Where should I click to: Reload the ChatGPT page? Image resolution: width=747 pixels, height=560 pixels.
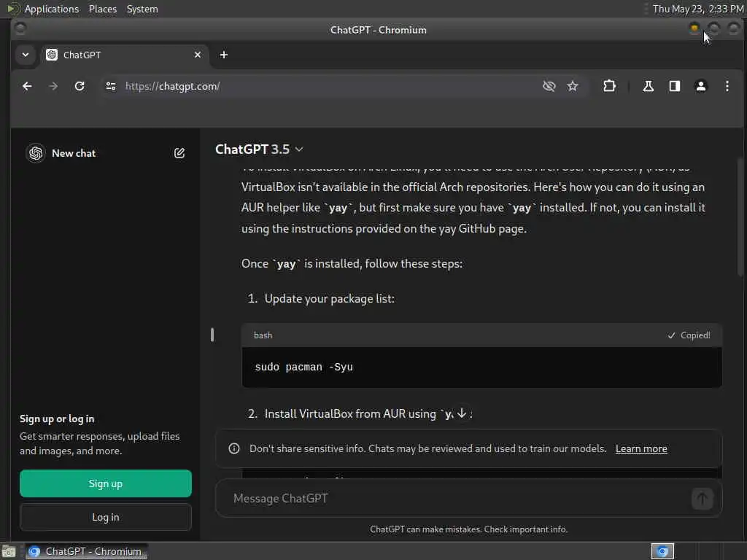pos(80,86)
